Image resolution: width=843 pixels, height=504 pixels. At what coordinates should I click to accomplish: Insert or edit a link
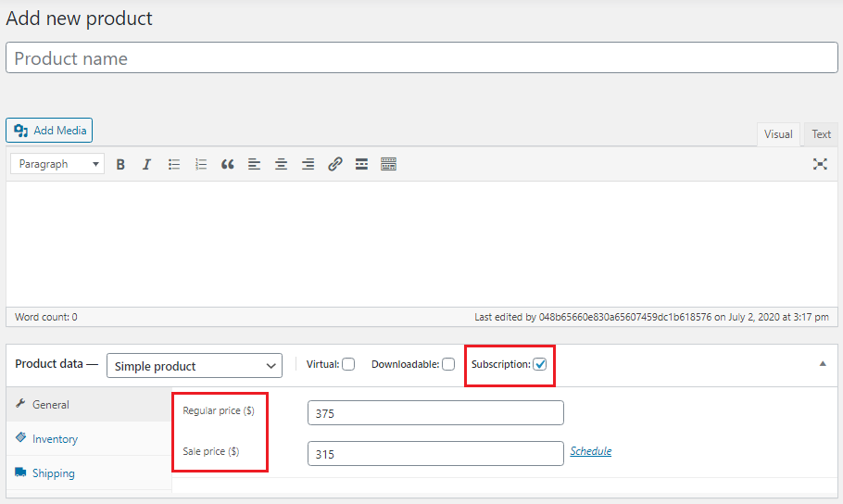[335, 165]
